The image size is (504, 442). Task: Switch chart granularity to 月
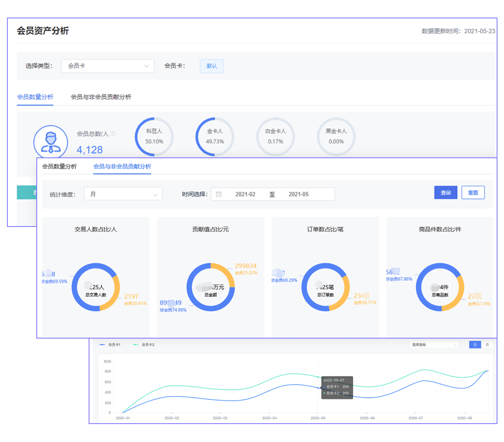tap(487, 345)
